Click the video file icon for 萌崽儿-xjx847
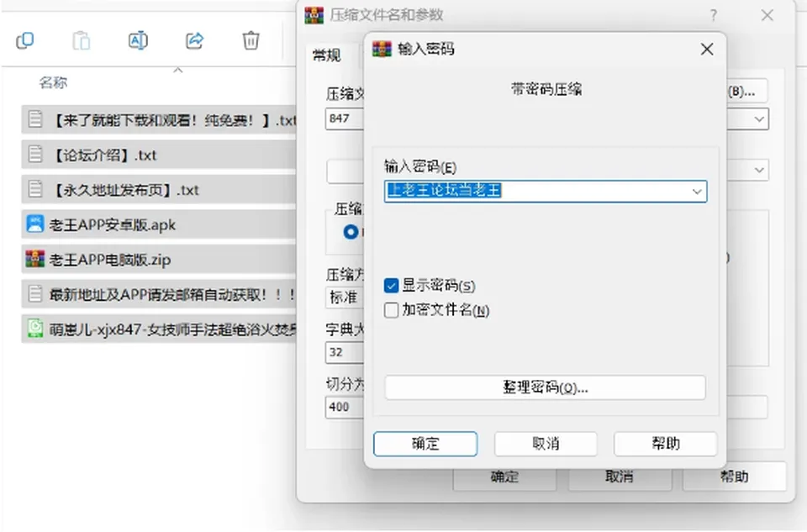The width and height of the screenshot is (807, 532). pos(35,329)
